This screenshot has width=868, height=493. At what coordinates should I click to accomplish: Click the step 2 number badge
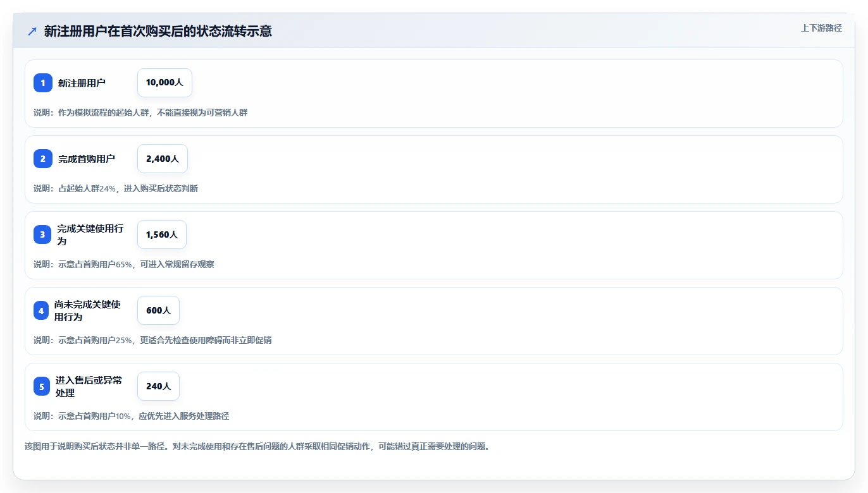43,159
